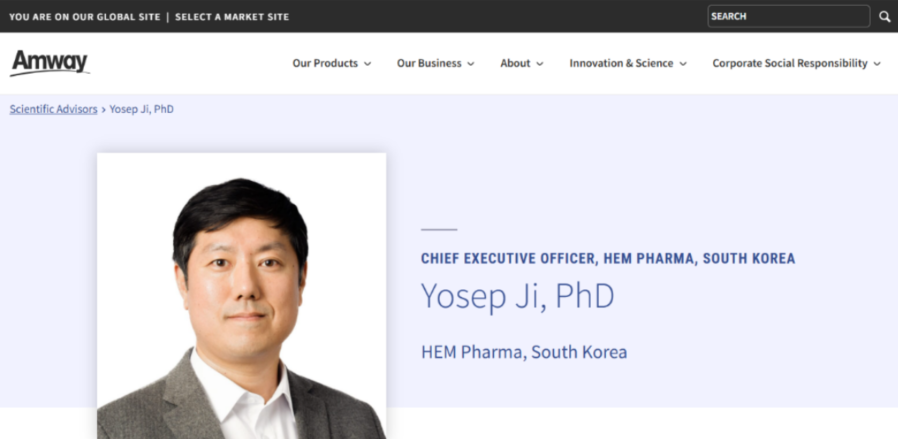Click the HEM Pharma, South Korea subtitle
The width and height of the screenshot is (898, 439).
[524, 352]
